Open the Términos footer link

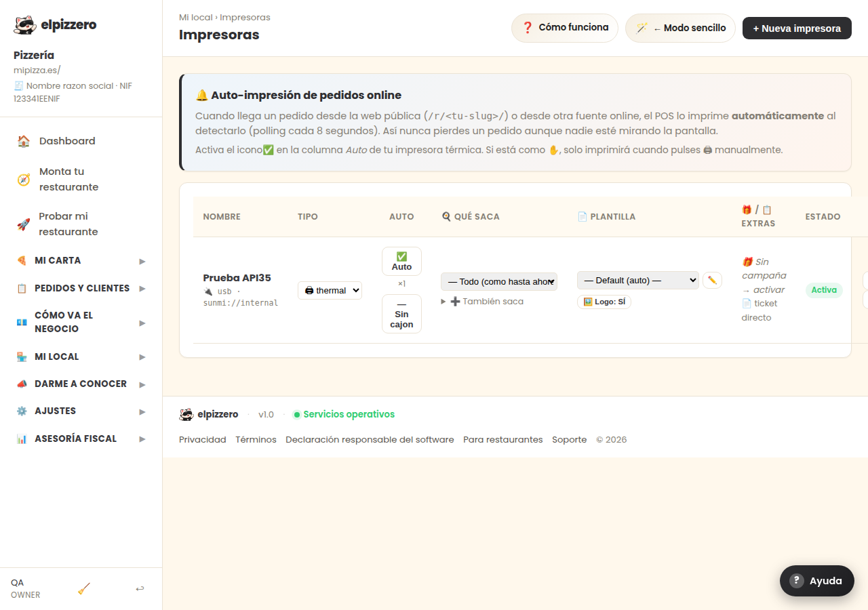coord(256,440)
